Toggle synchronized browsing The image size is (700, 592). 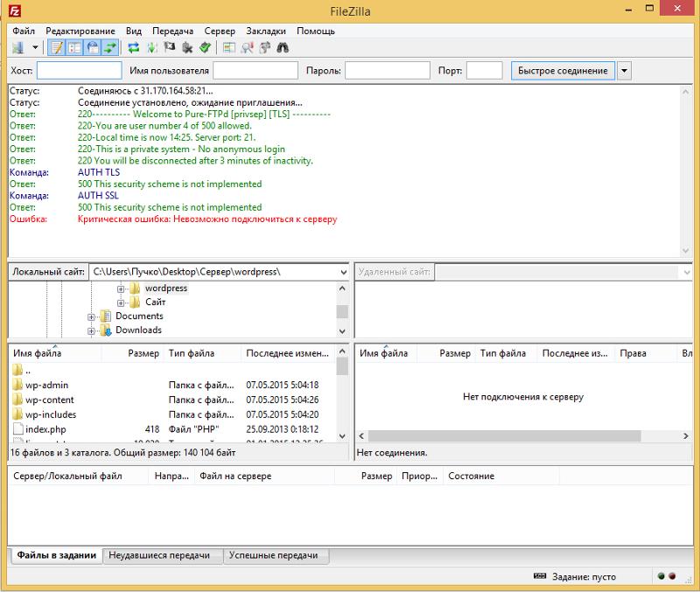265,47
